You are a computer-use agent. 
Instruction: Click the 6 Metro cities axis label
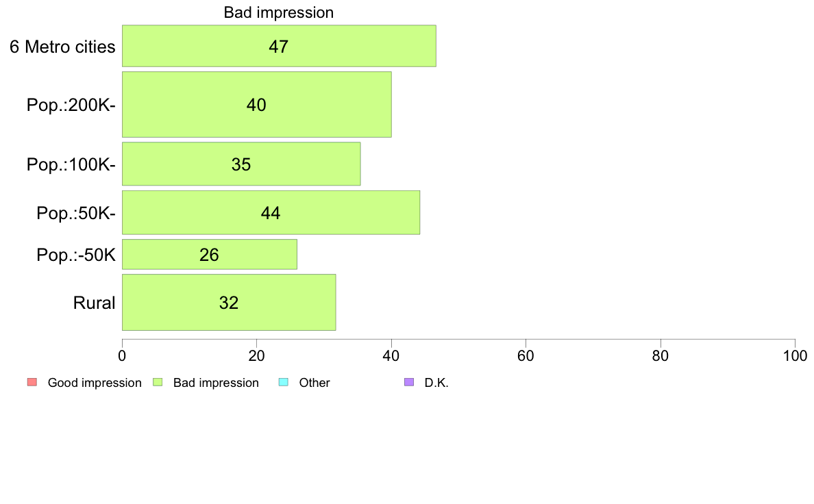click(62, 47)
